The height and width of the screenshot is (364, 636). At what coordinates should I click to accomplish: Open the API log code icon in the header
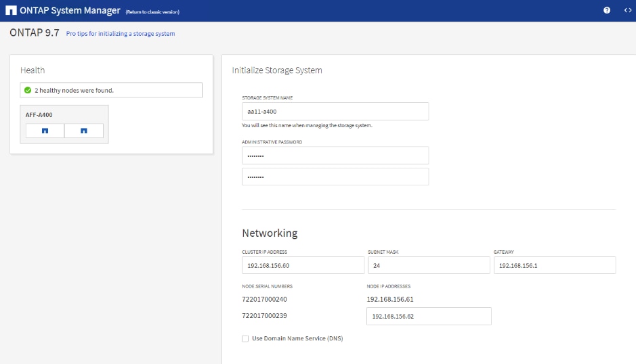[x=627, y=11]
